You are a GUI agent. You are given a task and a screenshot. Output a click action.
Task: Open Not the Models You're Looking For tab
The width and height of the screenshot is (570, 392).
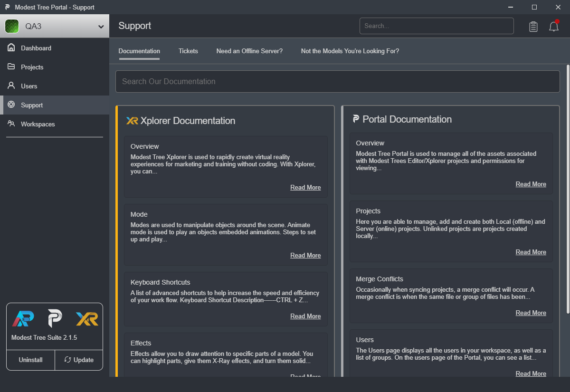[350, 51]
